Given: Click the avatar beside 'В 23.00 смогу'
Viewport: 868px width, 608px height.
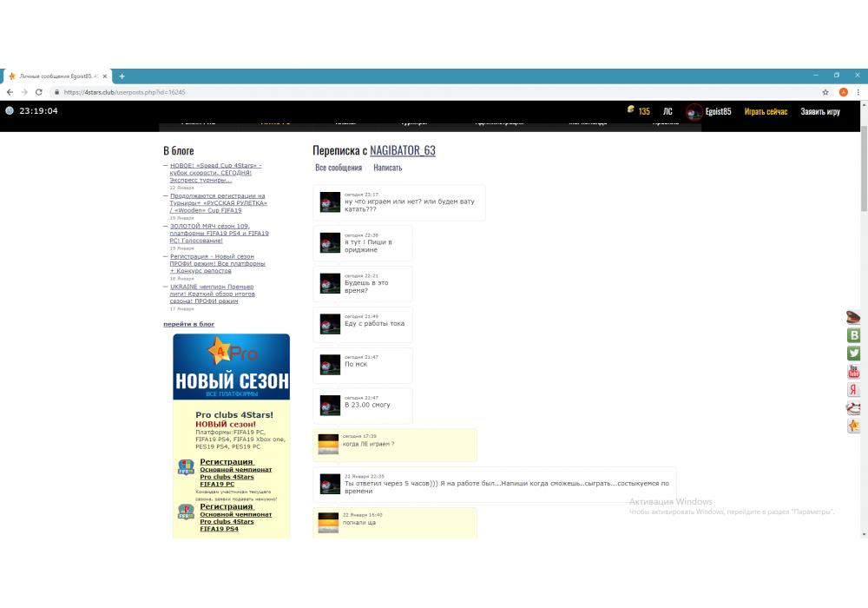Looking at the screenshot, I should coord(330,406).
